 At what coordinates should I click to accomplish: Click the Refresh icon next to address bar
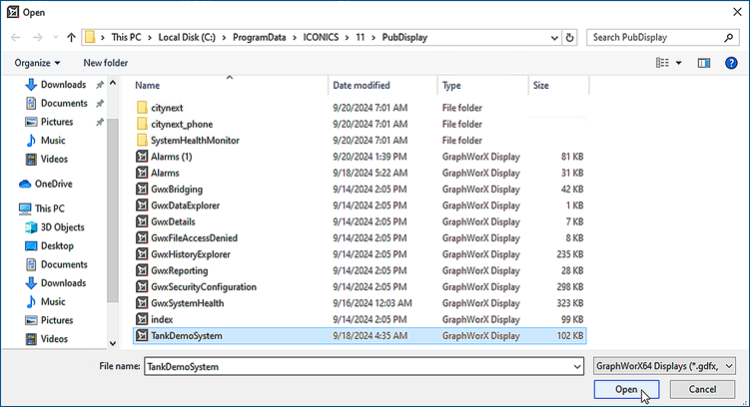coord(570,37)
